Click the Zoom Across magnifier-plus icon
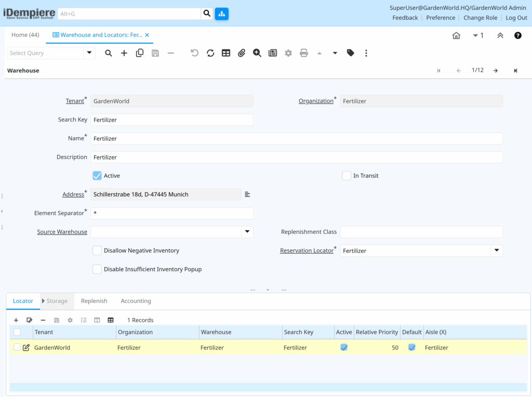Screen dimensions: 532x397 (x=257, y=53)
